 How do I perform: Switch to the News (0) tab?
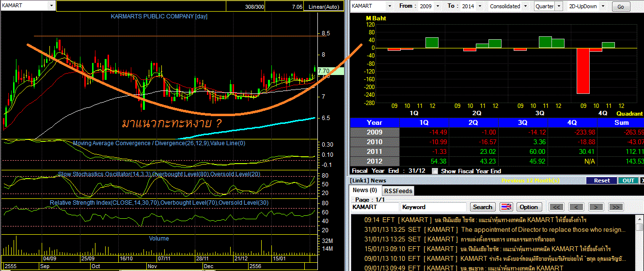pos(364,190)
